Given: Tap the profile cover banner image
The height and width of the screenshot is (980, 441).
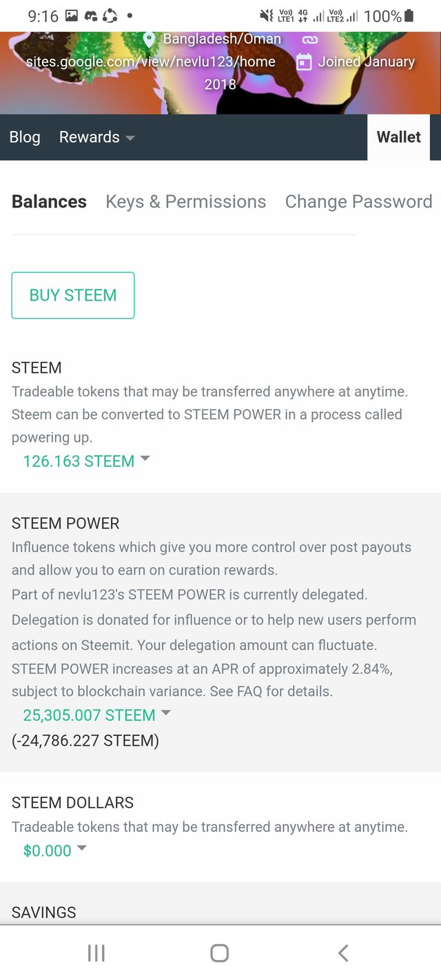Looking at the screenshot, I should (386, 90).
